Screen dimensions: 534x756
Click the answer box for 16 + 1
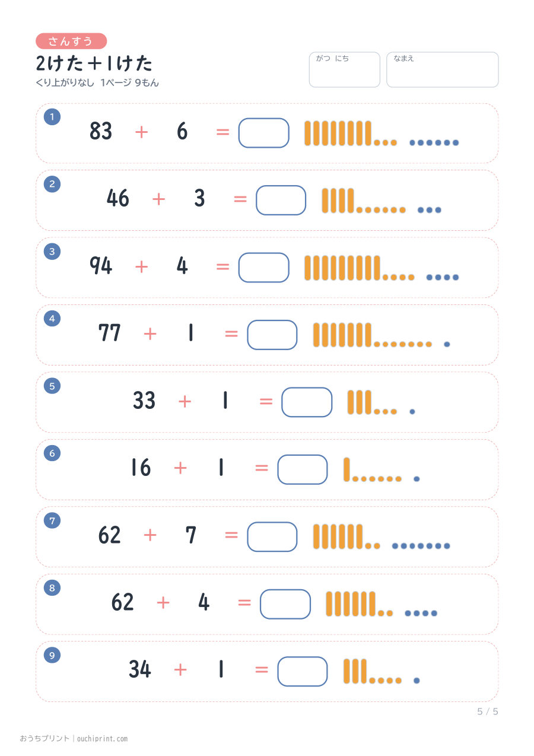click(x=303, y=469)
